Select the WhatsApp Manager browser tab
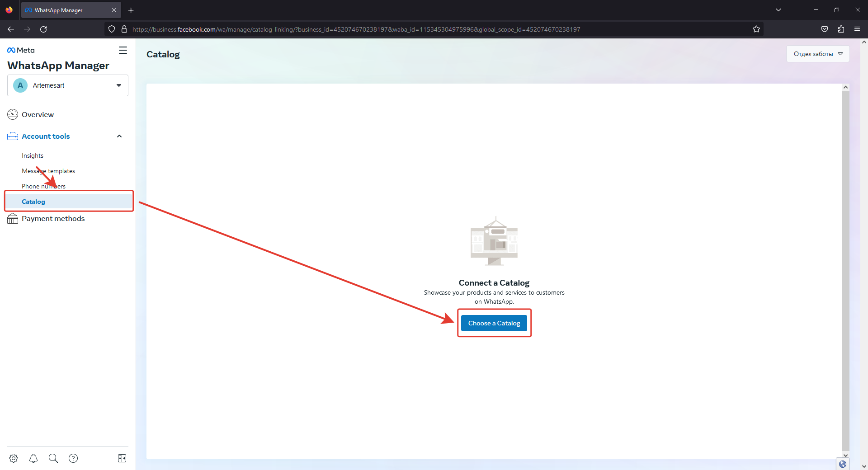This screenshot has height=470, width=868. (x=71, y=10)
